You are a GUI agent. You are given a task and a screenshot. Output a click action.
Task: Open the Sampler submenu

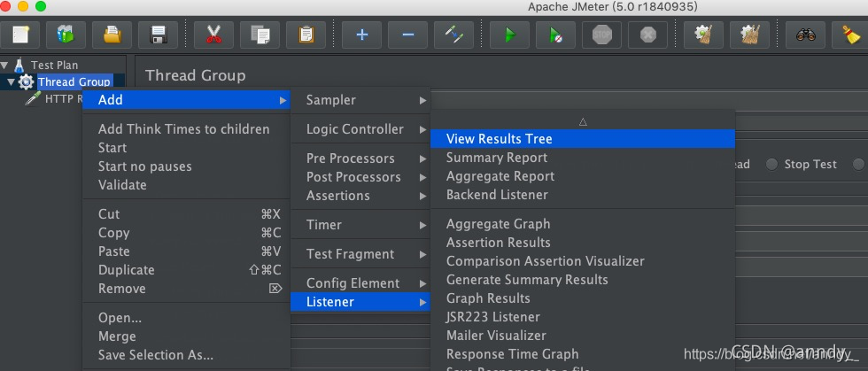(360, 100)
